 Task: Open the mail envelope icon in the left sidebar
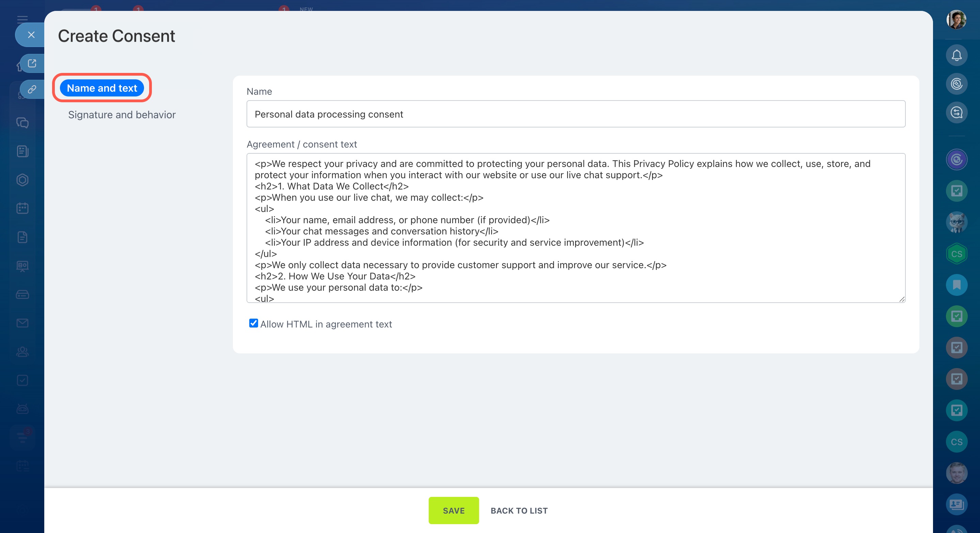[22, 323]
